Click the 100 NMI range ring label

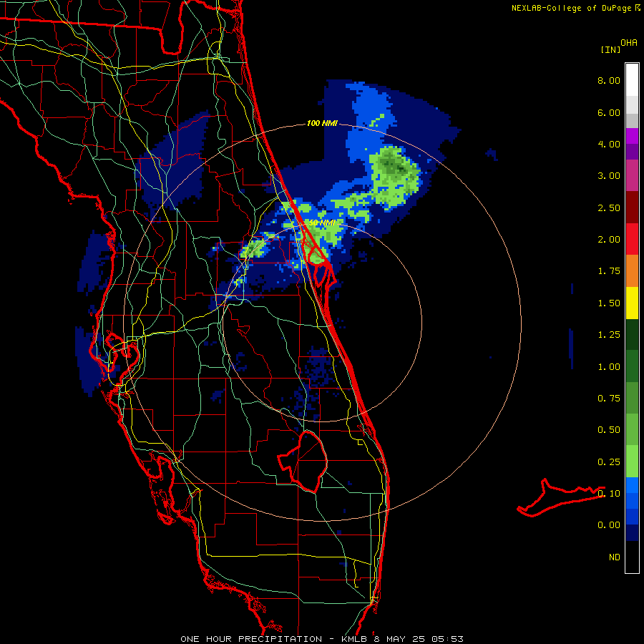click(322, 123)
